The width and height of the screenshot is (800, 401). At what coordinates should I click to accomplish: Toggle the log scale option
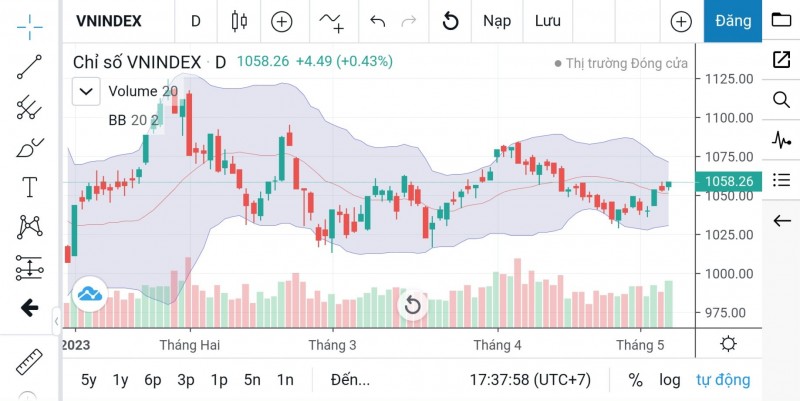(x=669, y=380)
